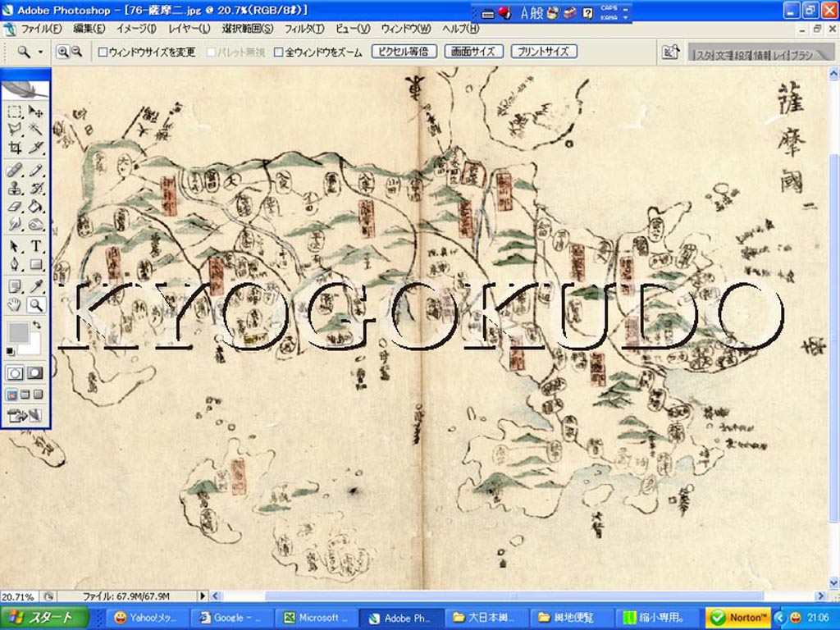This screenshot has height=630, width=840.
Task: Set Standard screen mode
Action: point(11,395)
